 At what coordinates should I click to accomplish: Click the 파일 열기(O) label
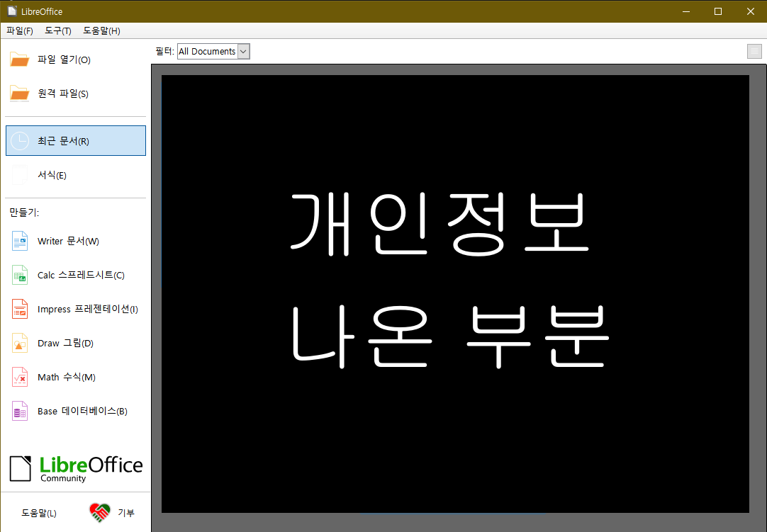(64, 60)
